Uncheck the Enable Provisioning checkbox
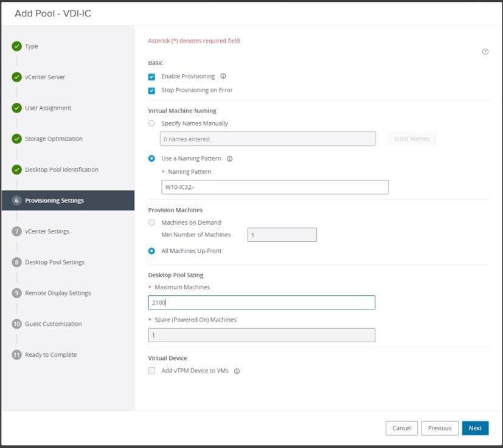 pos(152,77)
